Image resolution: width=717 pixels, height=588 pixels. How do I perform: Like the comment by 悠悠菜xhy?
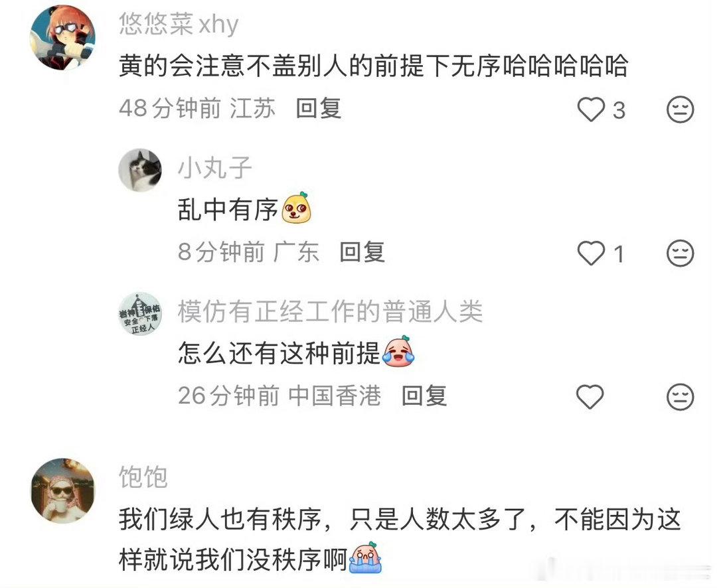tap(590, 110)
